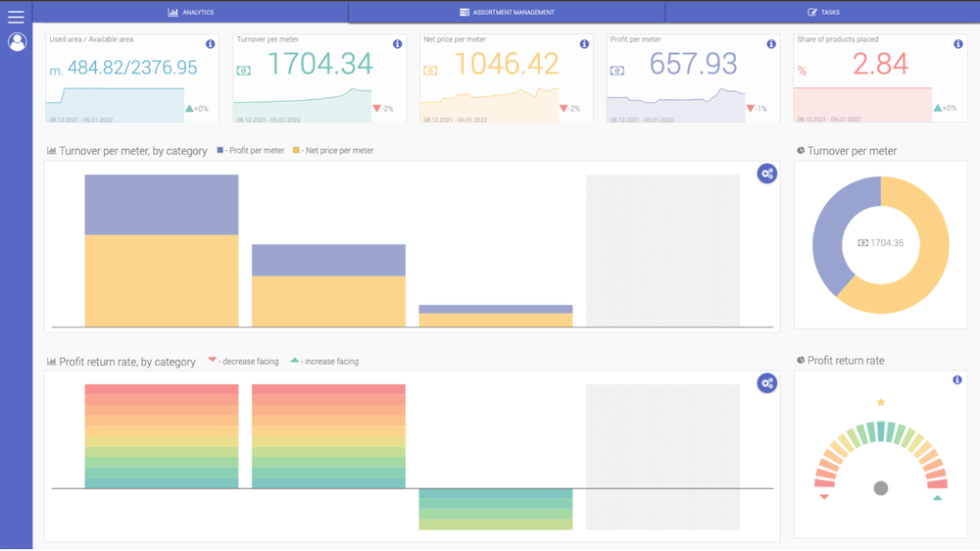Click the -1% trend indicator on Profit per meter card

click(x=757, y=108)
